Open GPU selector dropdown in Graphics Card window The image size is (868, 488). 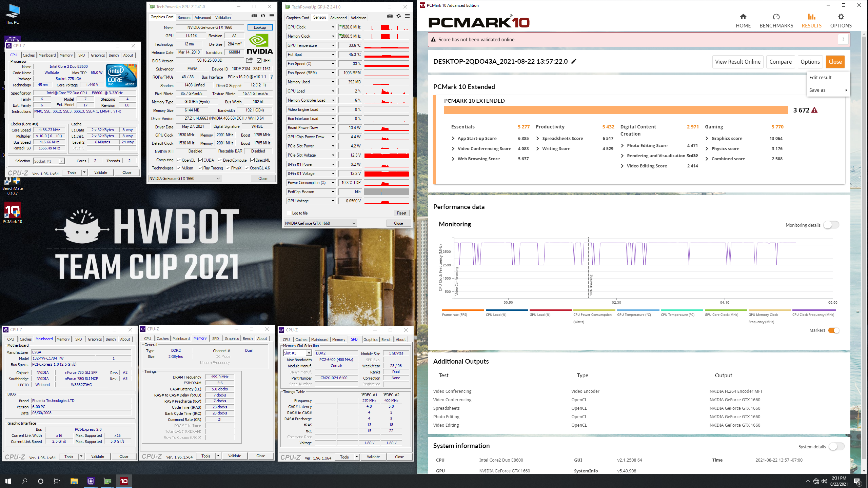(x=184, y=178)
